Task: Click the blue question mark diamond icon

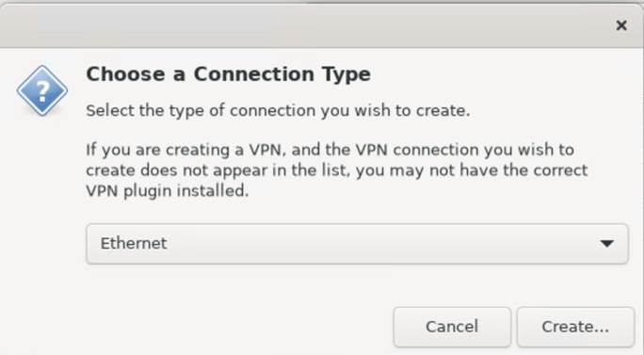Action: tap(42, 90)
